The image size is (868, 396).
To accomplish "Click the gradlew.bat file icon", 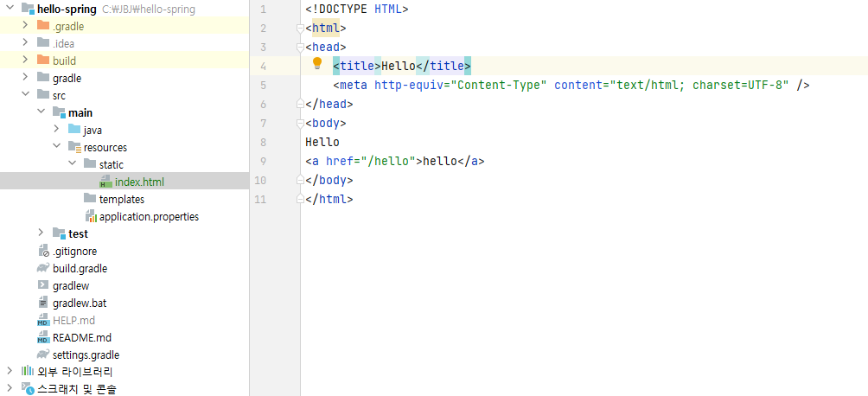I will pyautogui.click(x=43, y=303).
